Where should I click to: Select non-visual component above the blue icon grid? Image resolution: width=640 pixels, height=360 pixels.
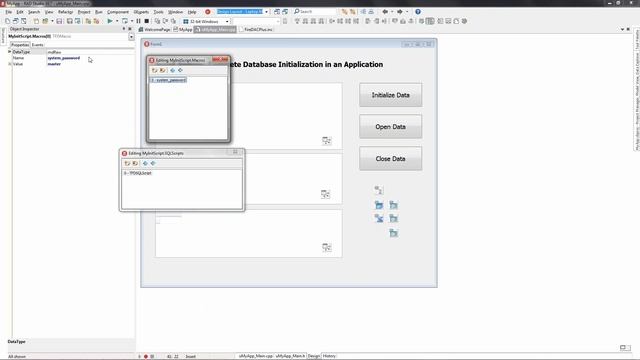pyautogui.click(x=379, y=190)
